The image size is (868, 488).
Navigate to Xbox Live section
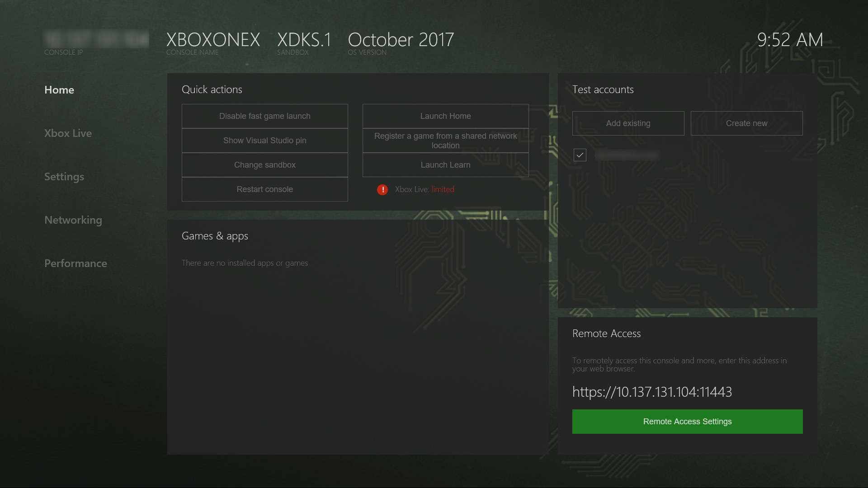[x=67, y=133]
